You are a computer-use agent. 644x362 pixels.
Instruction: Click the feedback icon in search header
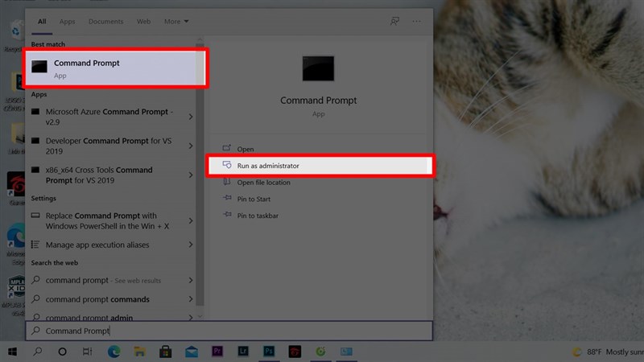coord(394,22)
